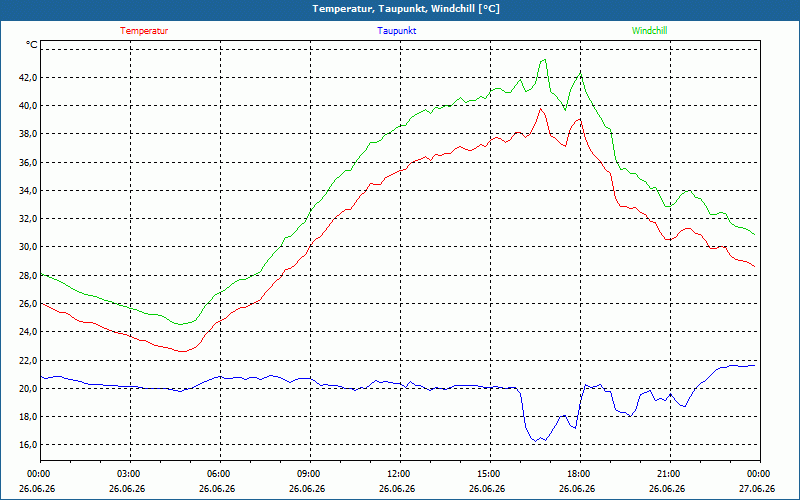The width and height of the screenshot is (800, 500).
Task: Click the 21:00 time axis label
Action: (670, 474)
